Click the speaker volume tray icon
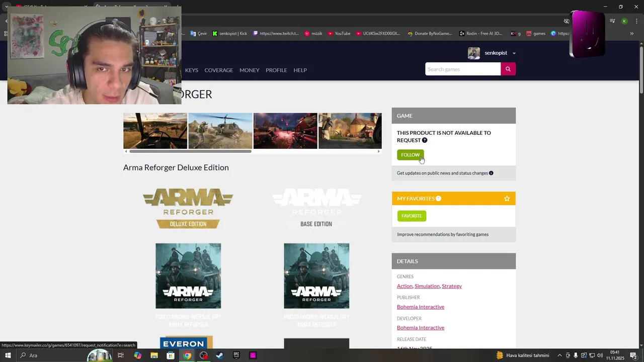Screen dimensions: 644x362 pos(600,355)
